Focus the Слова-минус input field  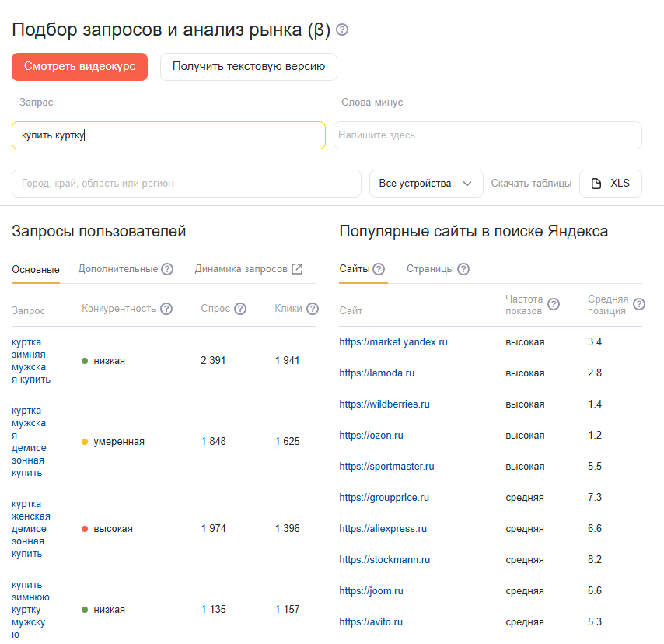(488, 135)
